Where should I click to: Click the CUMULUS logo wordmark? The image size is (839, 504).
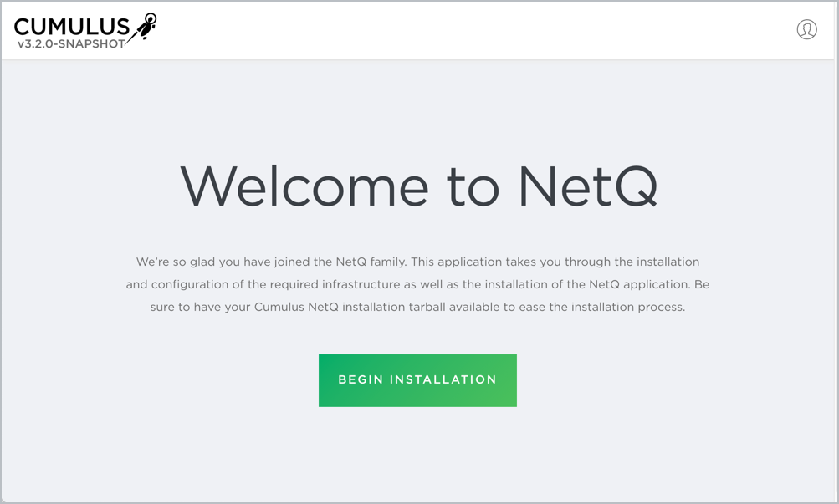[x=72, y=27]
